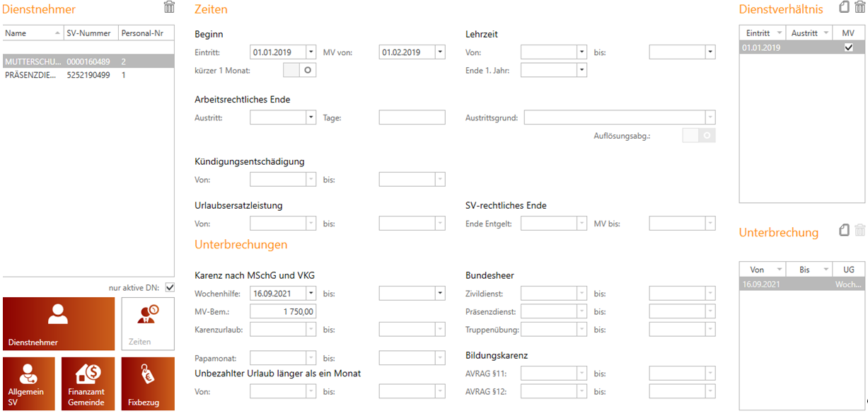Open the Allgemein SV tile
Image resolution: width=868 pixels, height=416 pixels.
coord(28,383)
